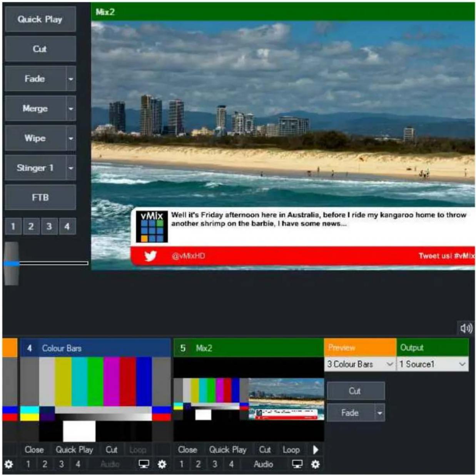476x475 pixels.
Task: Toggle Audio on Mix2 input
Action: click(264, 464)
